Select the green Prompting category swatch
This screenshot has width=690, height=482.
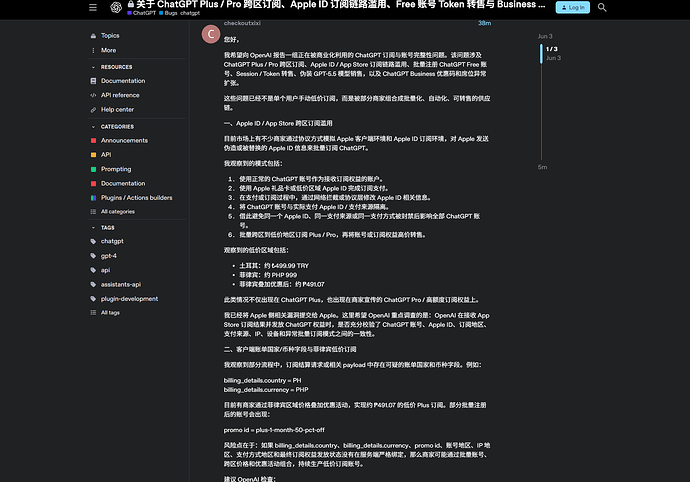click(x=93, y=169)
